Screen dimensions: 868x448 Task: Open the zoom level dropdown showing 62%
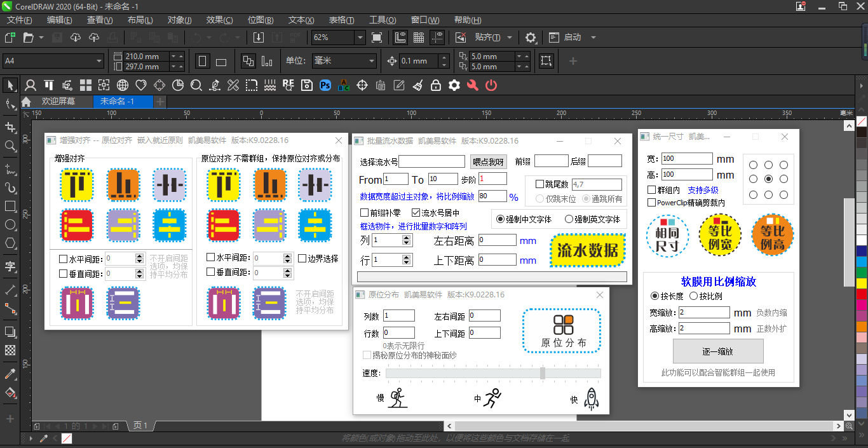click(x=360, y=37)
